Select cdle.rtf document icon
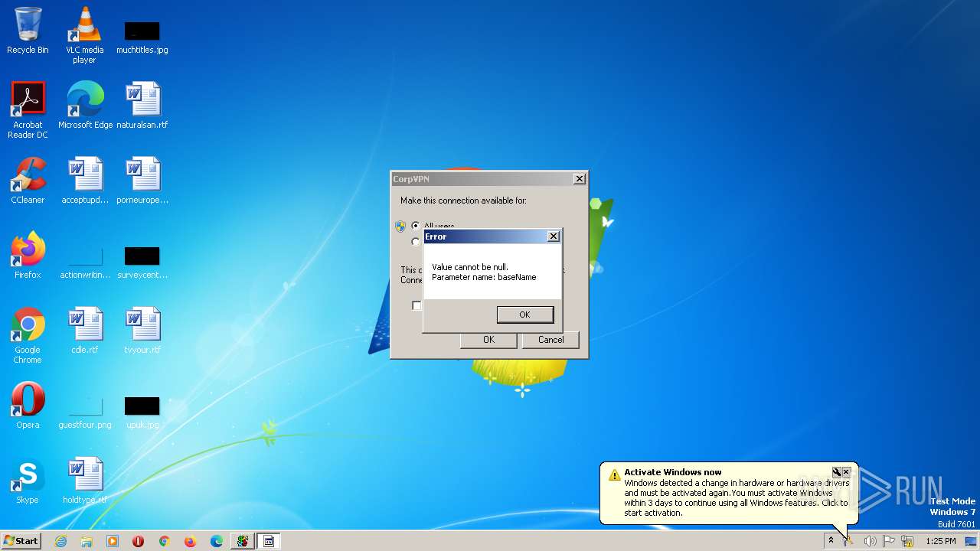980x551 pixels. point(85,331)
